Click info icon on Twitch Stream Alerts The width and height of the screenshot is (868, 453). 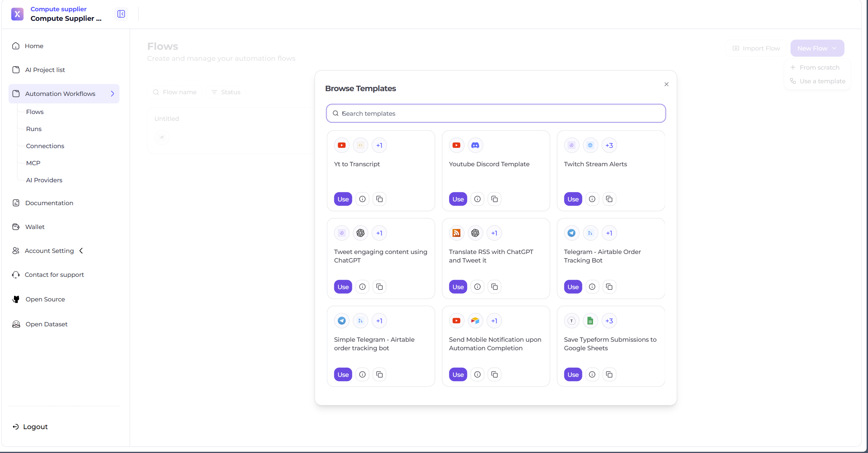[592, 199]
